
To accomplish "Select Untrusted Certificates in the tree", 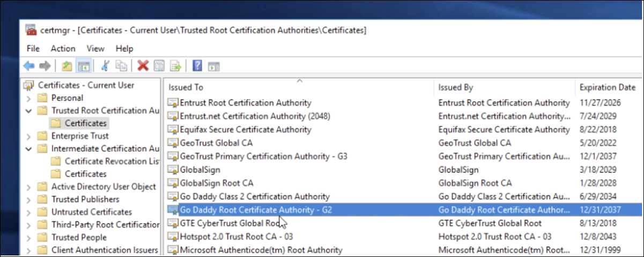I will tap(91, 212).
